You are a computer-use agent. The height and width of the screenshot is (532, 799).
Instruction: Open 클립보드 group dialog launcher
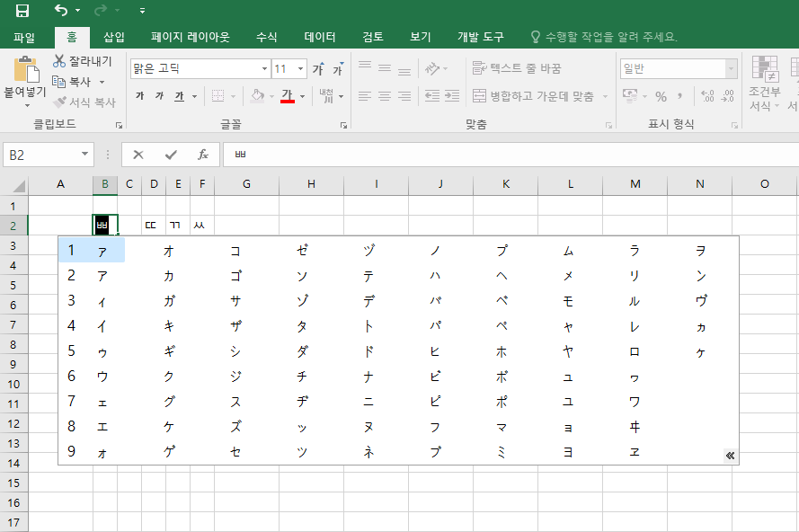(119, 125)
